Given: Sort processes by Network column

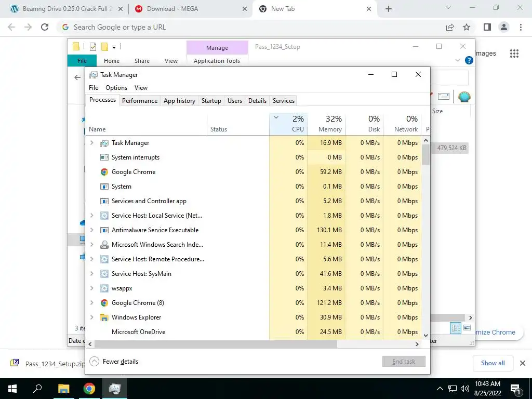Looking at the screenshot, I should coord(403,124).
